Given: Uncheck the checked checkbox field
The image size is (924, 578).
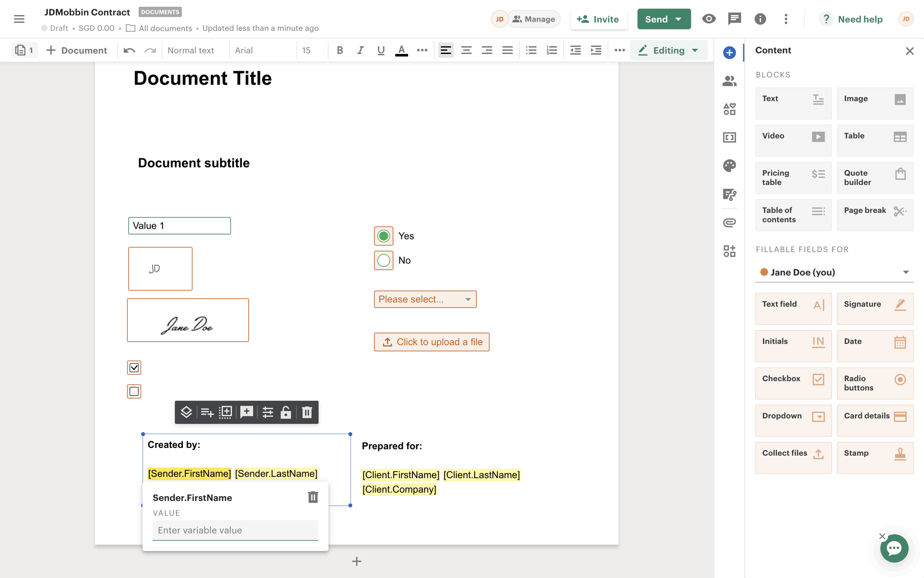Looking at the screenshot, I should click(x=134, y=368).
